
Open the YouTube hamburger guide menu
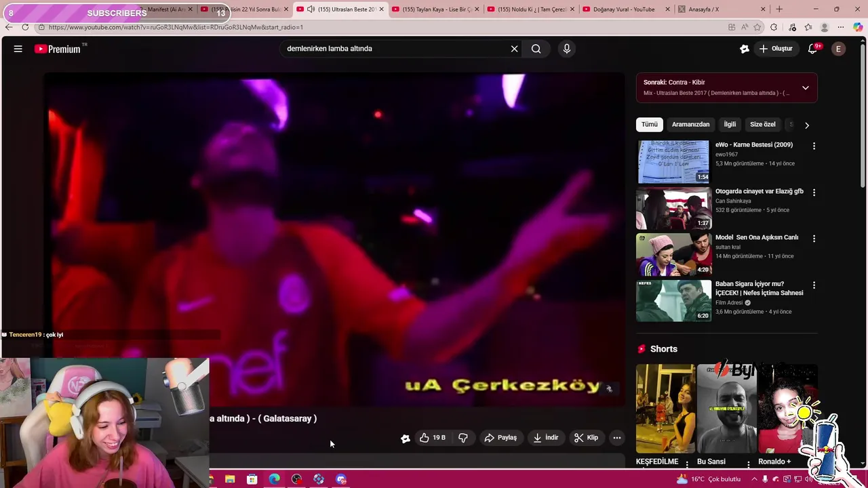tap(18, 49)
